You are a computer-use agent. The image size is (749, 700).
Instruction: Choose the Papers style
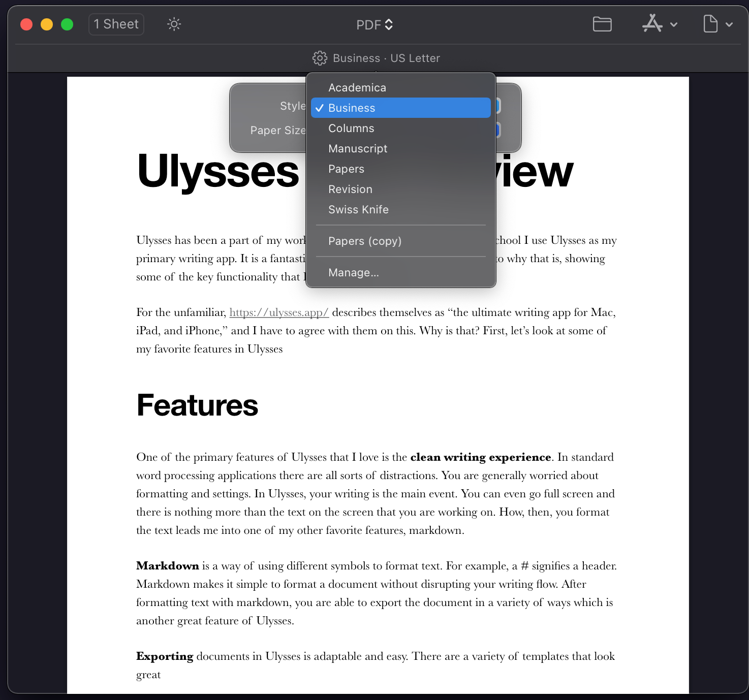point(346,169)
